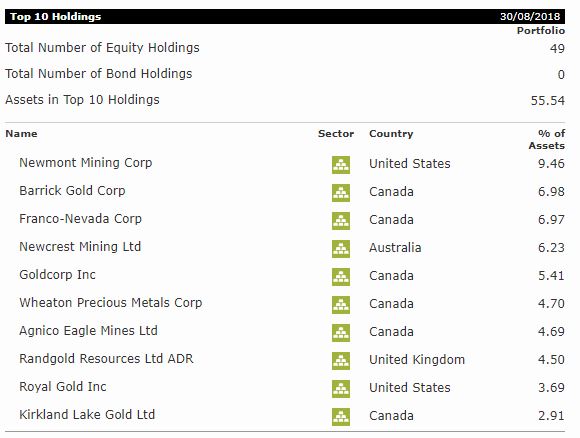Click Kirkland Lake Gold sector icon
580x438 pixels.
pos(341,417)
